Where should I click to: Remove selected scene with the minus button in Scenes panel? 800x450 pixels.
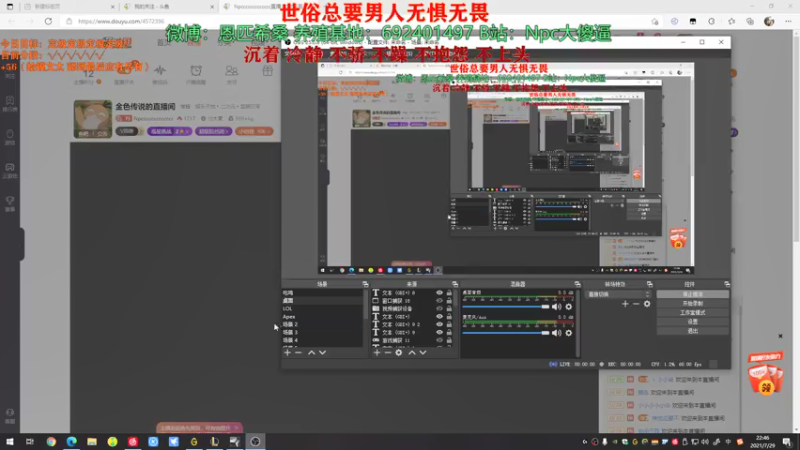point(298,353)
